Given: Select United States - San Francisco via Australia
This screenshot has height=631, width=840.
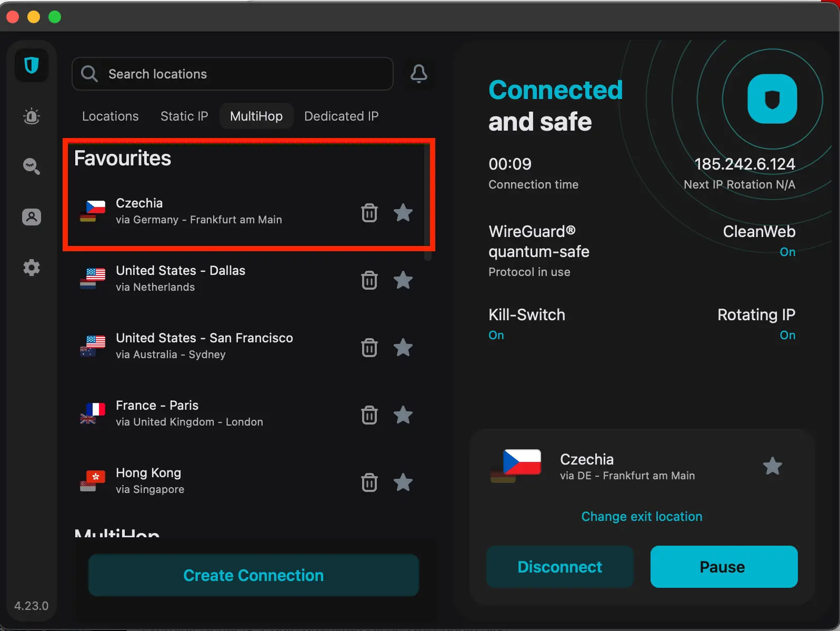Looking at the screenshot, I should click(247, 347).
